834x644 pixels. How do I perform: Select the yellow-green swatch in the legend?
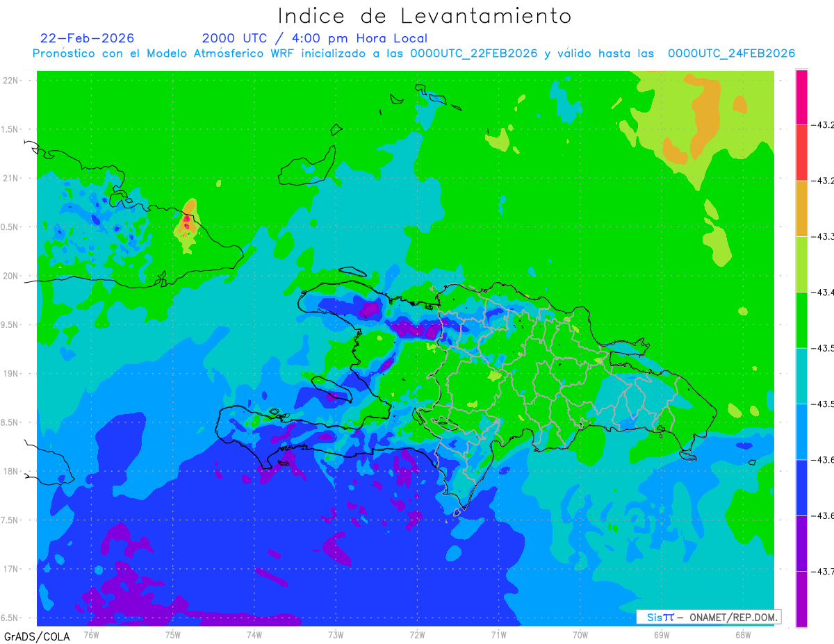tap(801, 264)
